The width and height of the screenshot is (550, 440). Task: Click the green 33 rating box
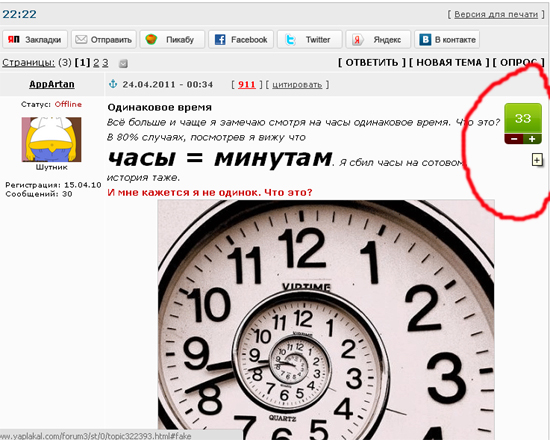523,118
